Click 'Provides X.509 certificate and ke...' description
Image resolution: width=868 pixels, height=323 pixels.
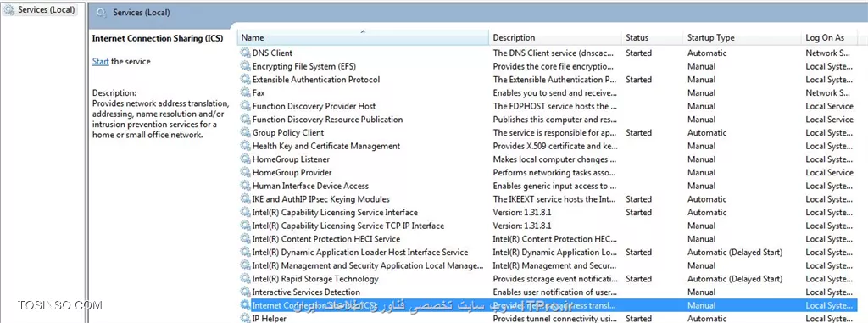[x=555, y=147]
